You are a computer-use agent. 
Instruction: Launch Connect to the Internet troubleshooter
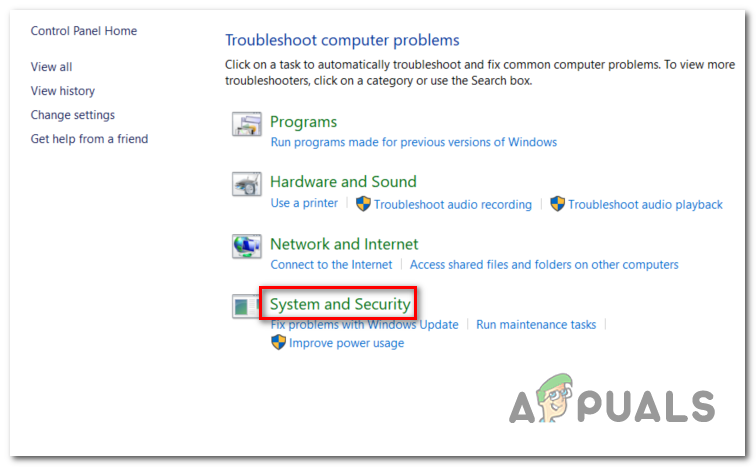coord(331,265)
